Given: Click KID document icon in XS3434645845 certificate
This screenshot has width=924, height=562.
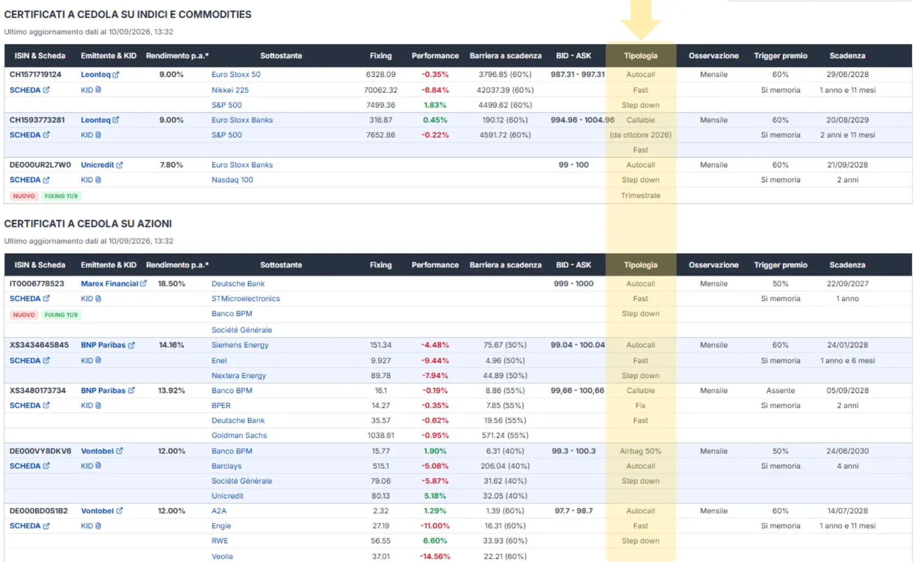Looking at the screenshot, I should pos(98,361).
